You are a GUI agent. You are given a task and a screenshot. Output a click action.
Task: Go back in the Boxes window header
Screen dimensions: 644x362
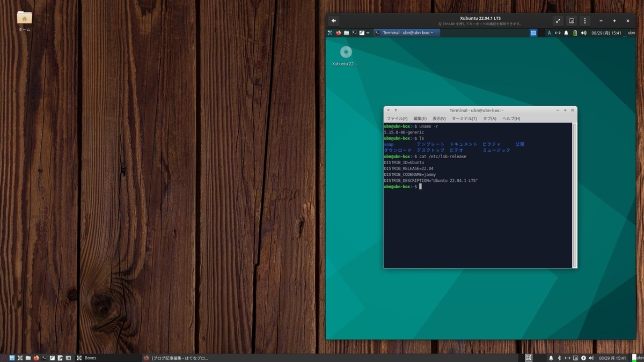334,21
